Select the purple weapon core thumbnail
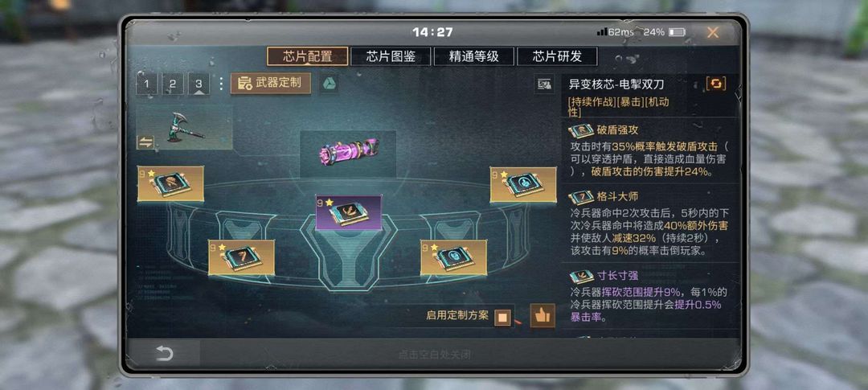This screenshot has height=390, width=868. [x=348, y=154]
